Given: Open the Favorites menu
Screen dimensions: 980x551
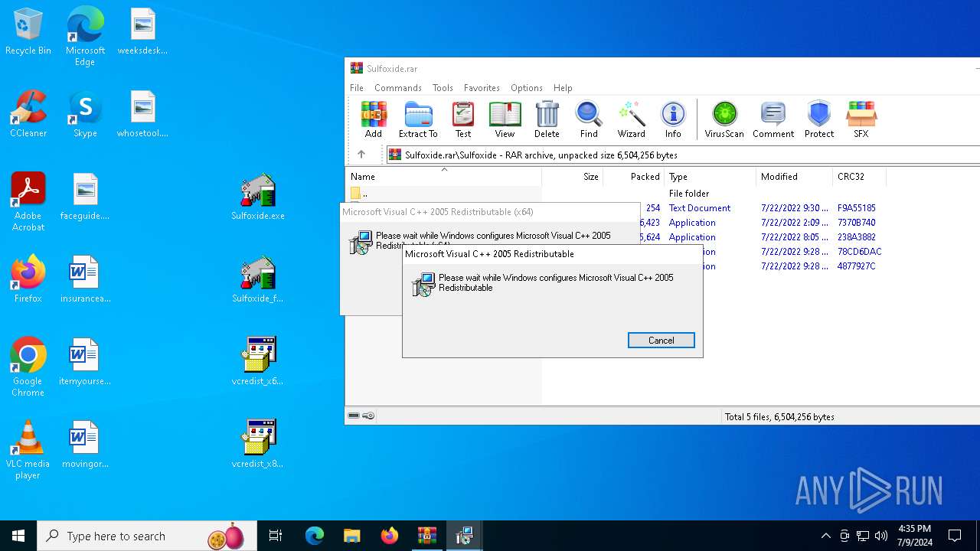Looking at the screenshot, I should (482, 88).
